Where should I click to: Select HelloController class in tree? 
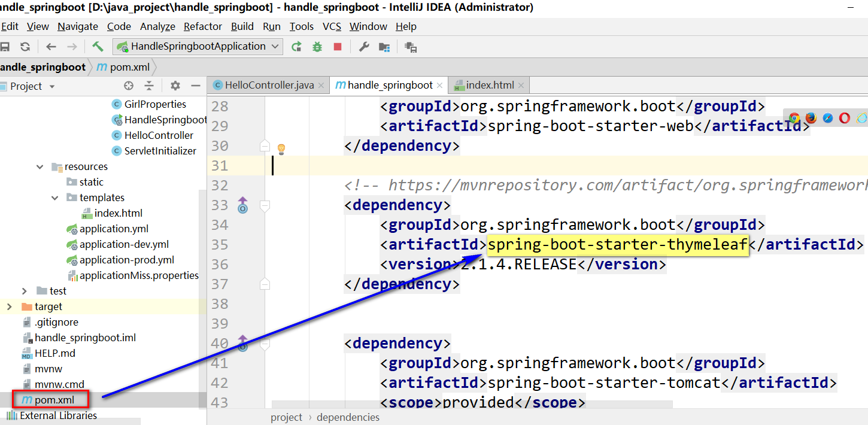point(153,135)
